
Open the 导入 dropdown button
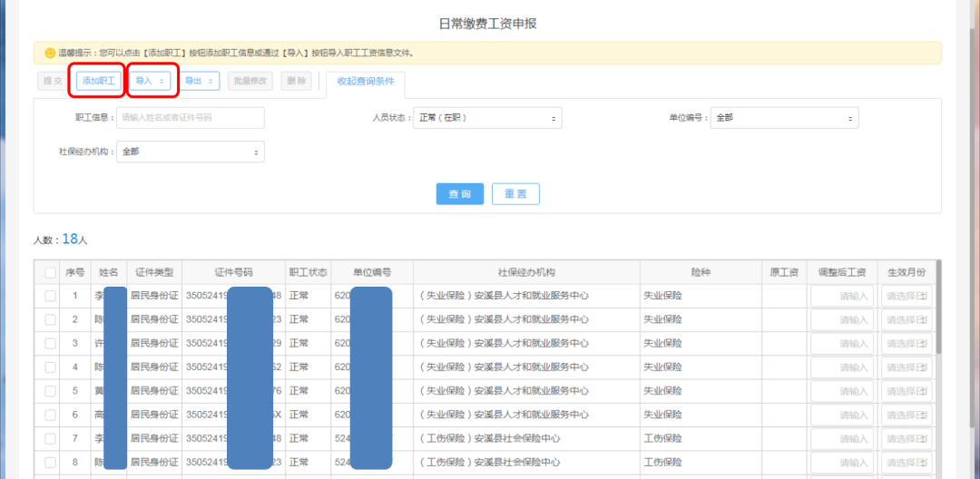150,81
